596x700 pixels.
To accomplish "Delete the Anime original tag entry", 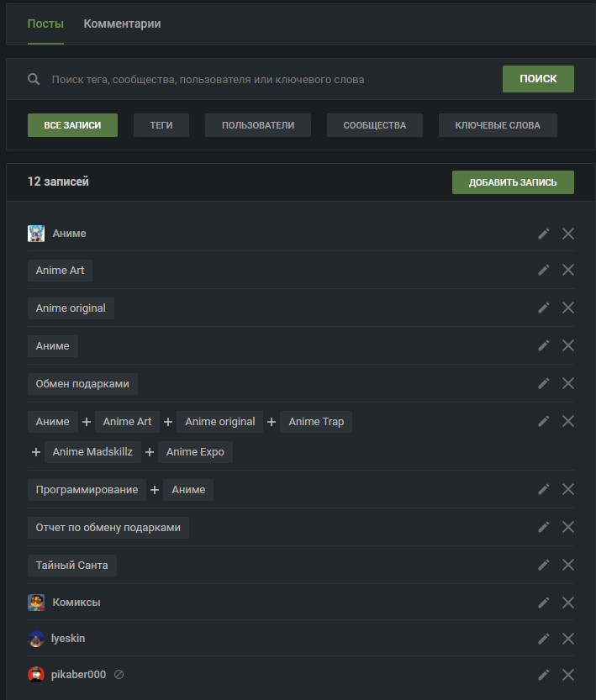I will click(568, 308).
